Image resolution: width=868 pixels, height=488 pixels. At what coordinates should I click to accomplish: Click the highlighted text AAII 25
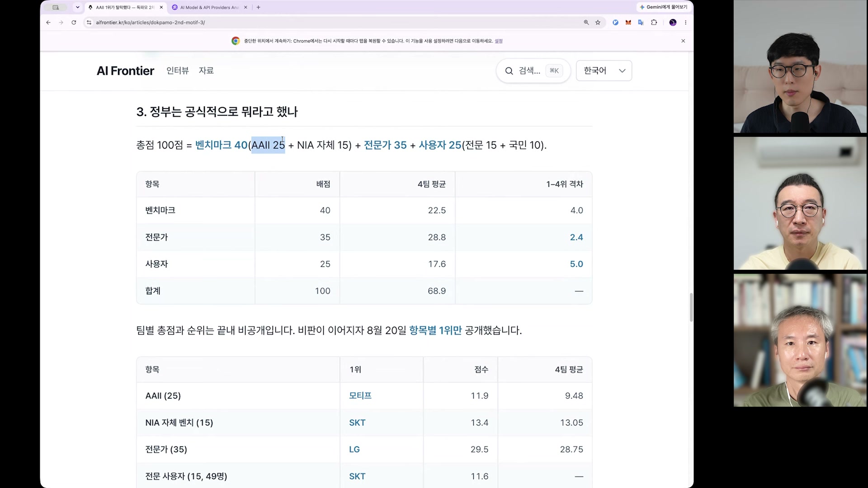pos(268,145)
